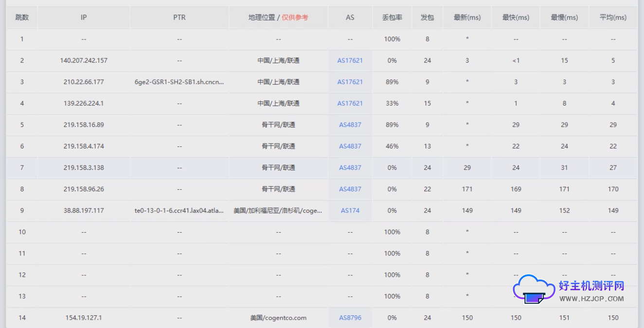The height and width of the screenshot is (328, 644).
Task: Open the AS4837 link on hop 5
Action: coord(350,125)
